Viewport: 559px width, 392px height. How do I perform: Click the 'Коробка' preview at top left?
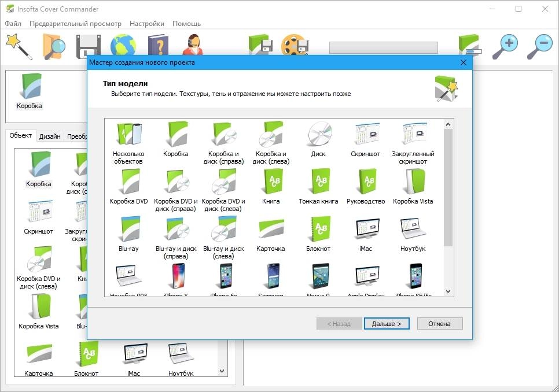(x=30, y=91)
